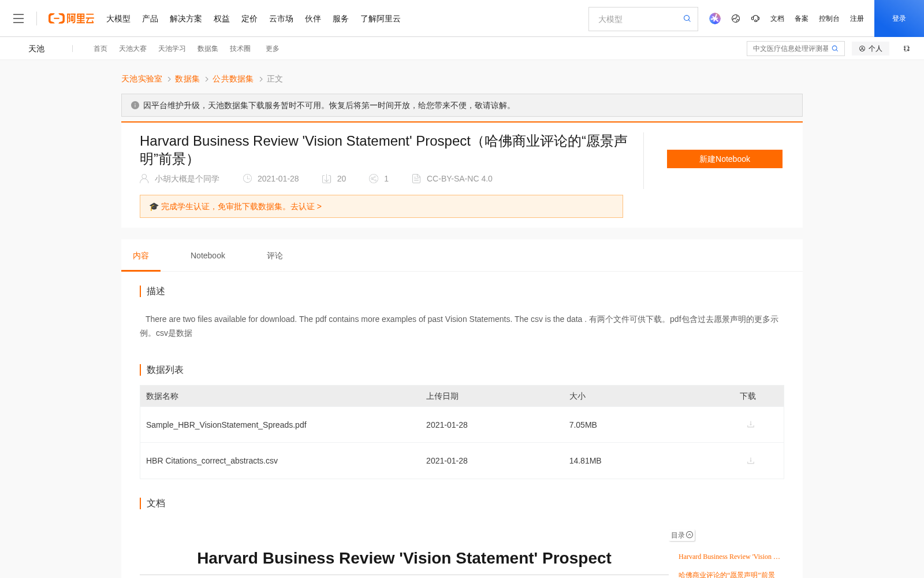Go to 控制台 console

pos(829,18)
